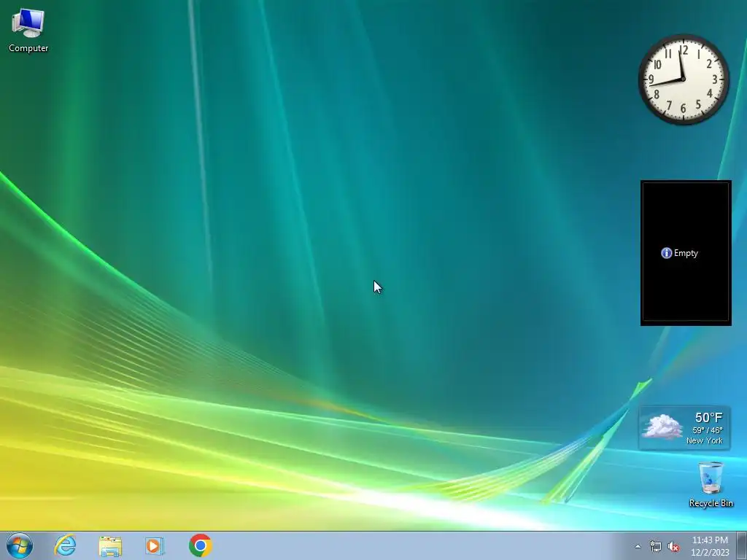Open the Windows Start menu orb

20,545
